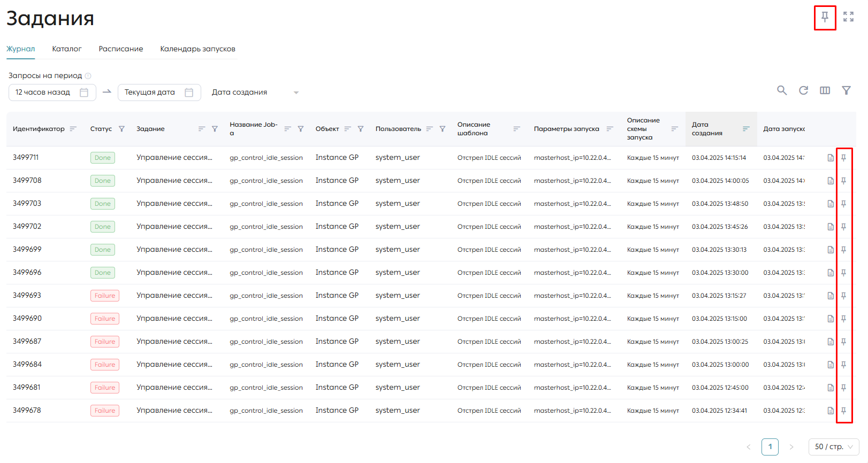Open the '12 часов назад' start date picker
The image size is (868, 463).
click(52, 92)
